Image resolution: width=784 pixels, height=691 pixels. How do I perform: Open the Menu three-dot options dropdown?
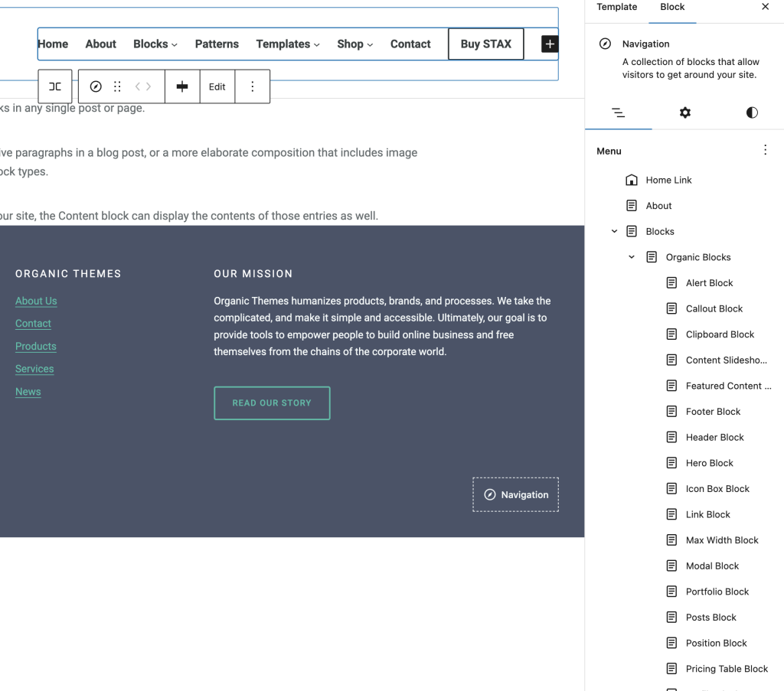(765, 151)
